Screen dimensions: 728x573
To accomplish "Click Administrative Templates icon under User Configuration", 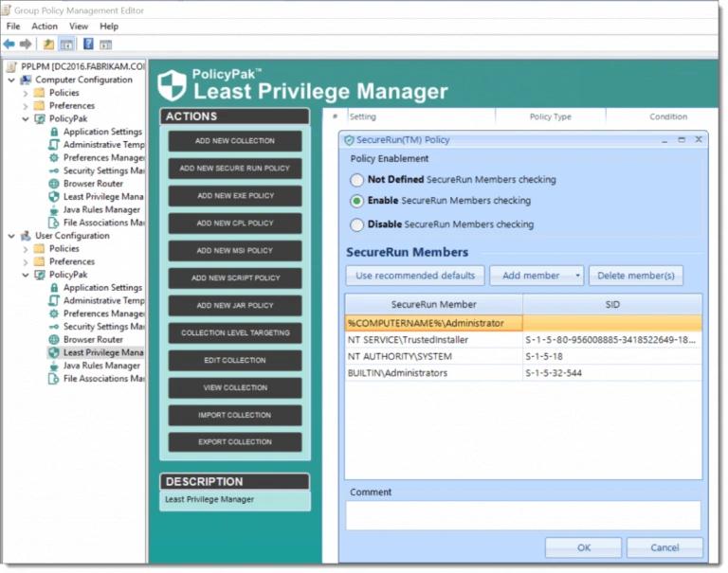I will 54,300.
